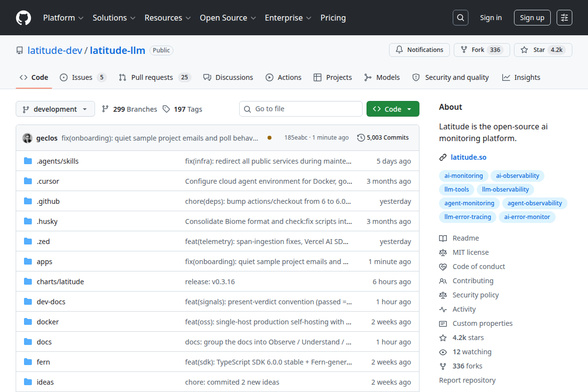588x392 pixels.
Task: Open the latitude-llm repository link
Action: coord(118,50)
